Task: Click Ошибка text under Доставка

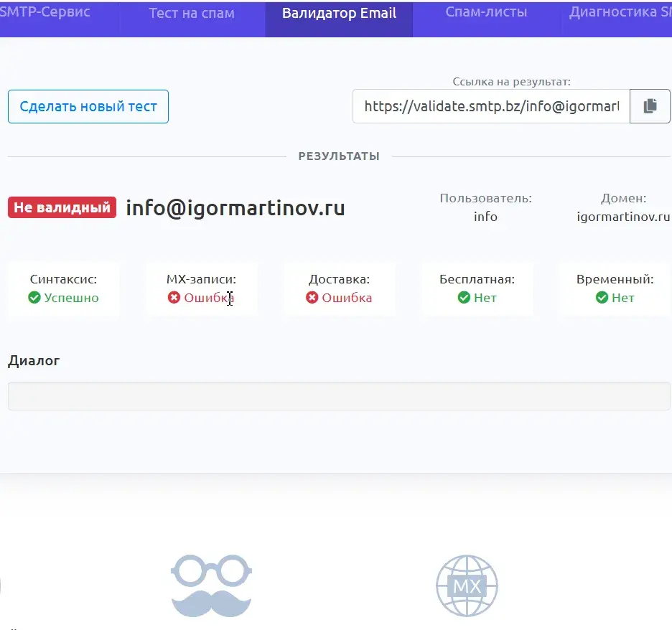Action: pyautogui.click(x=347, y=298)
